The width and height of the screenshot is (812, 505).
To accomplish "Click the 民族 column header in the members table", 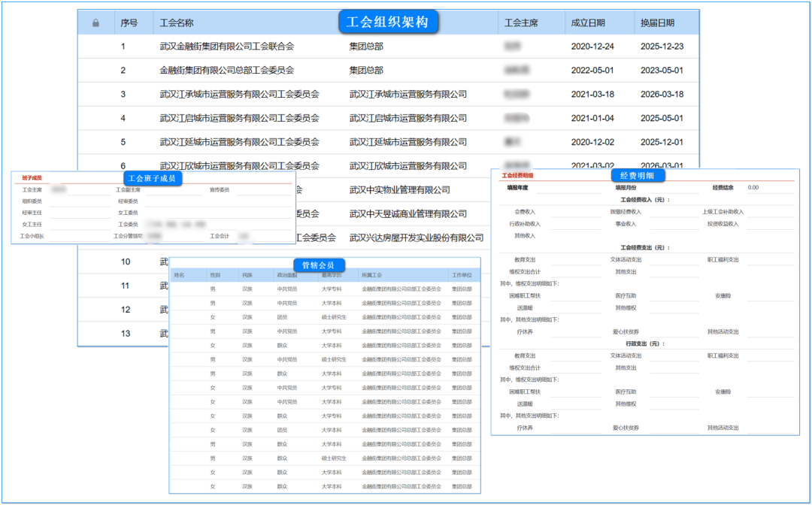I will pyautogui.click(x=247, y=275).
